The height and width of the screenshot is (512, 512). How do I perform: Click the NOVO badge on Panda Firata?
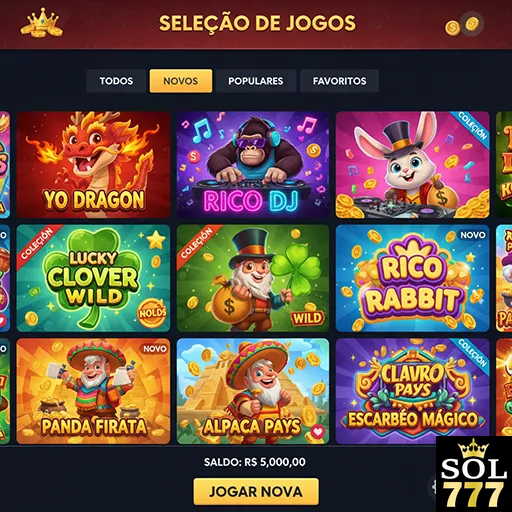[155, 349]
